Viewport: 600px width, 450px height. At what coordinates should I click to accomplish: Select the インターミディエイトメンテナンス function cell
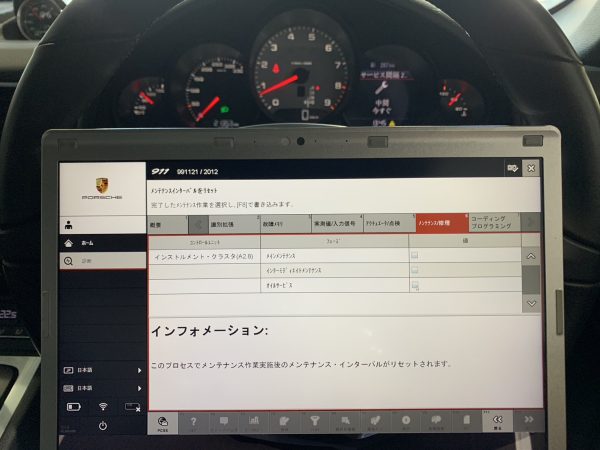[334, 270]
